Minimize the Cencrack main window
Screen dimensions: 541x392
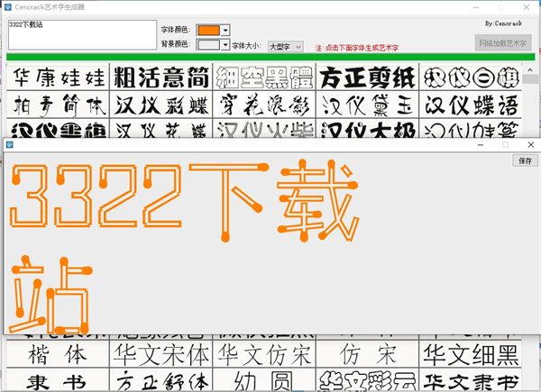pyautogui.click(x=476, y=7)
